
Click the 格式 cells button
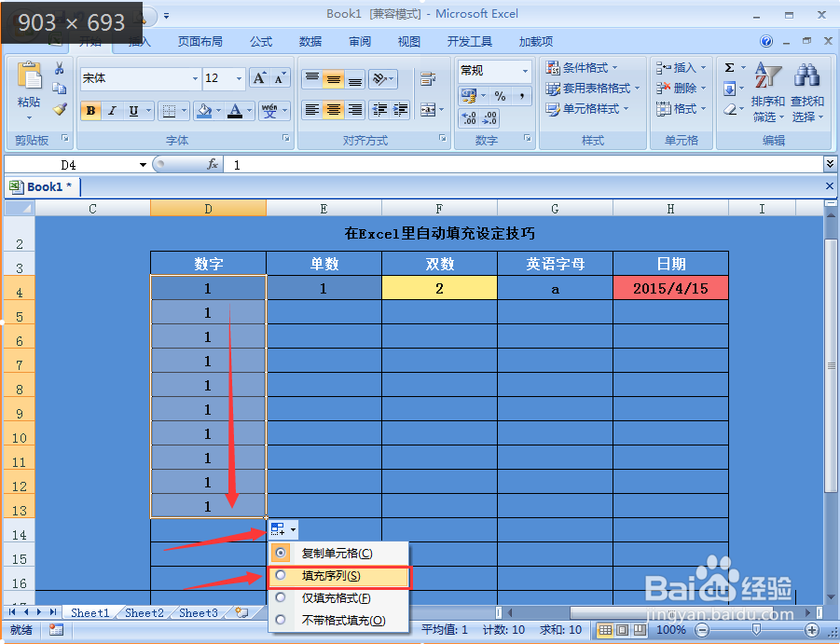tap(682, 109)
